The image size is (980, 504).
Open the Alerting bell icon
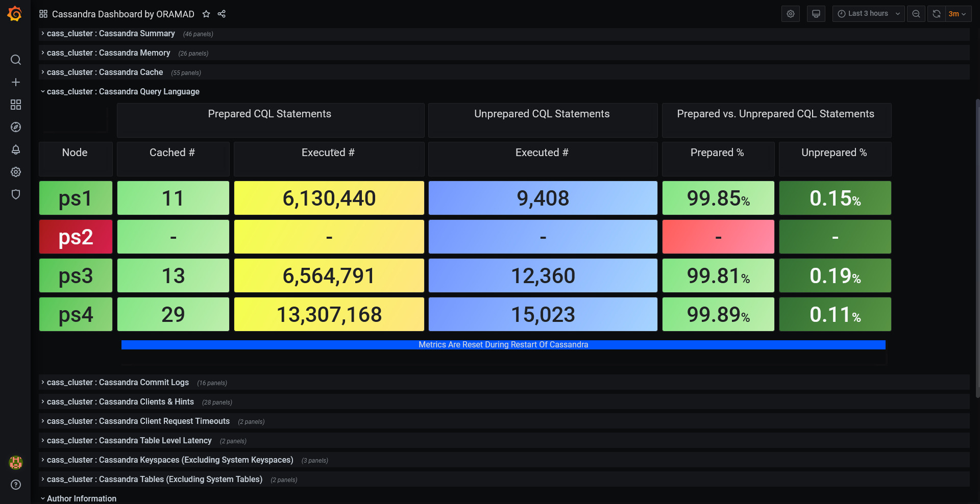16,149
